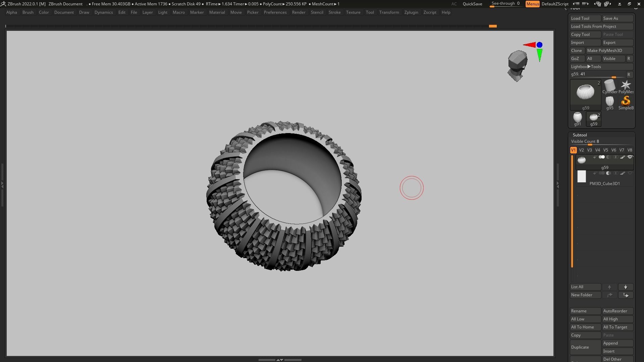
Task: Move subtool down with arrow icon
Action: 626,287
